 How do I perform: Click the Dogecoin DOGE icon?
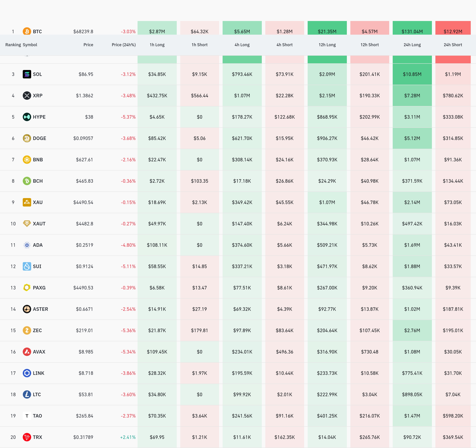(27, 138)
